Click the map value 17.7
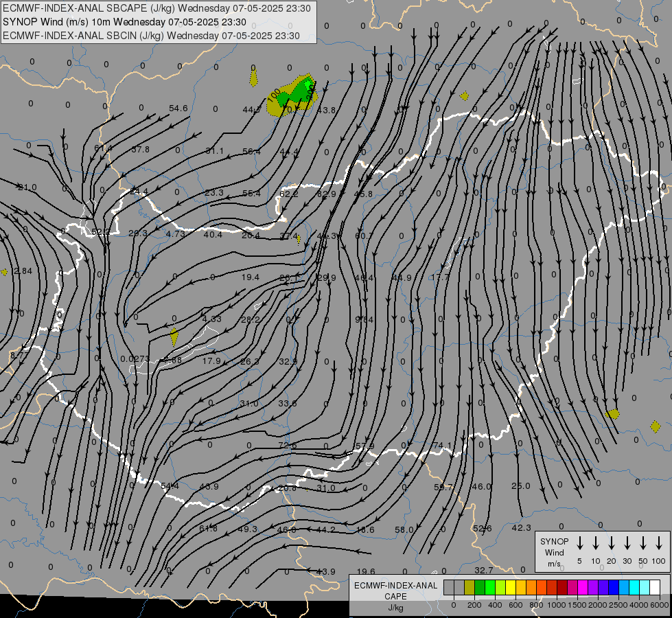 [x=440, y=277]
